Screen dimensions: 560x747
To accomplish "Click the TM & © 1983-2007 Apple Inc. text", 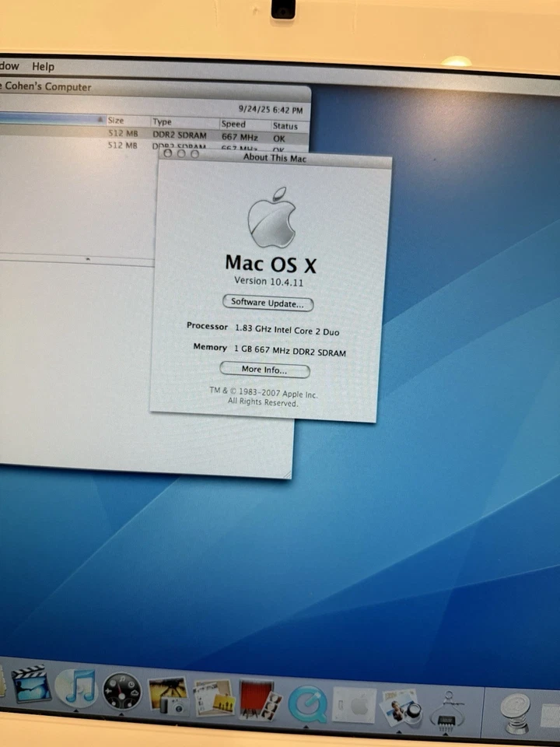I will pyautogui.click(x=264, y=392).
